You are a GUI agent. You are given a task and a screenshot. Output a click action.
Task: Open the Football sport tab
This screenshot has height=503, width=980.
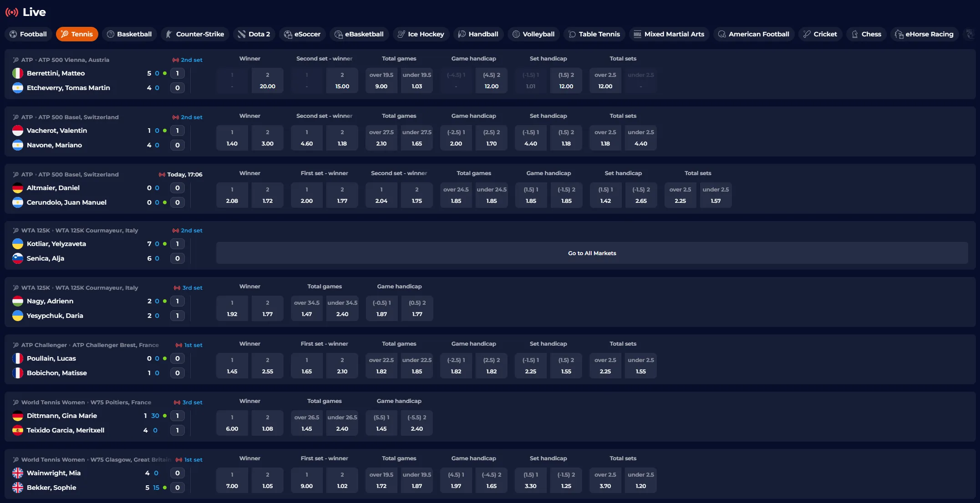(28, 34)
